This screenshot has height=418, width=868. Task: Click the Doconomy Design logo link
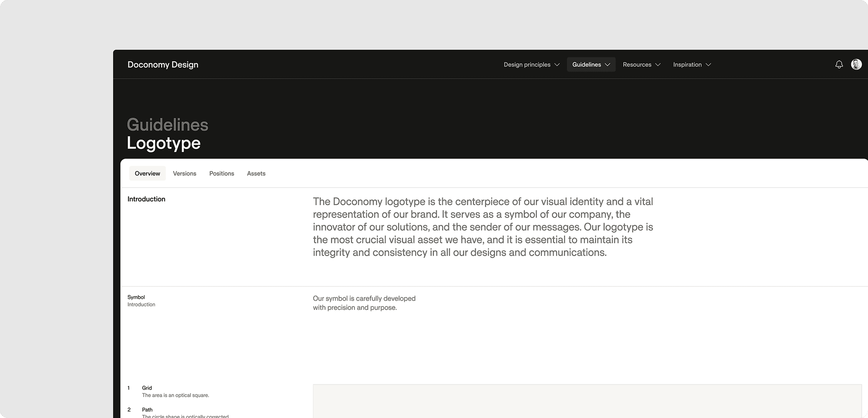coord(163,65)
